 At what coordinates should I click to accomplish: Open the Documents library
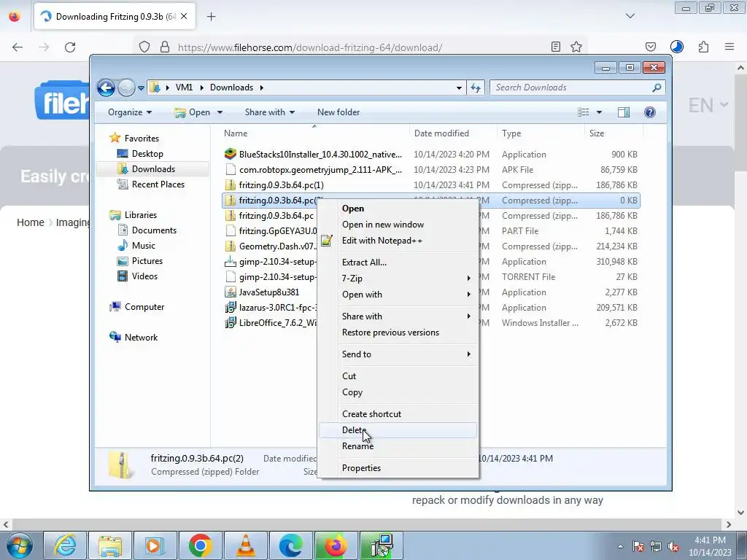click(x=154, y=230)
